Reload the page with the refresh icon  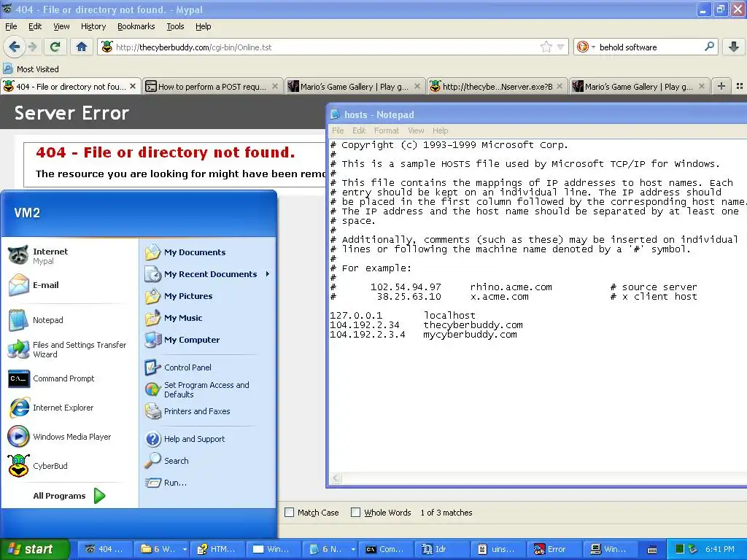tap(55, 47)
